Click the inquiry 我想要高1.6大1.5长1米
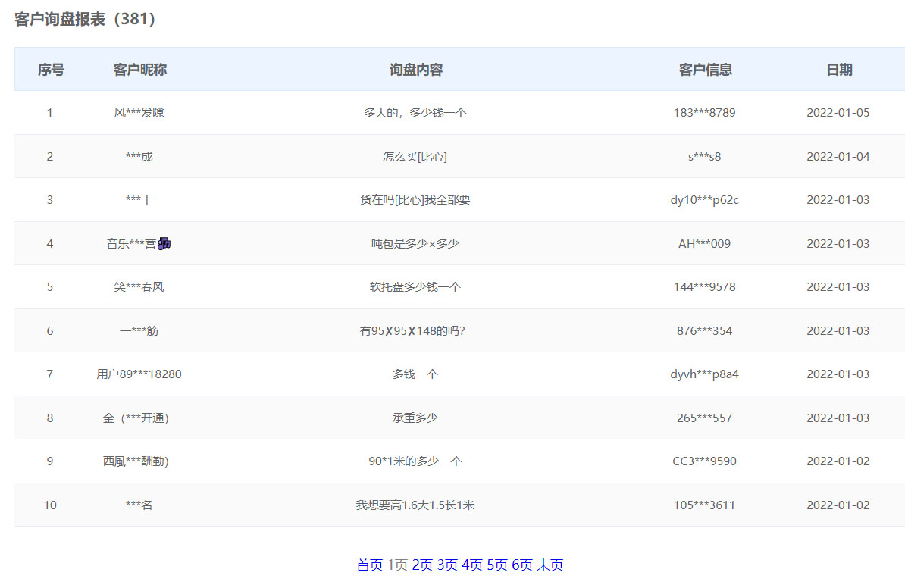The height and width of the screenshot is (588, 905). pos(415,505)
